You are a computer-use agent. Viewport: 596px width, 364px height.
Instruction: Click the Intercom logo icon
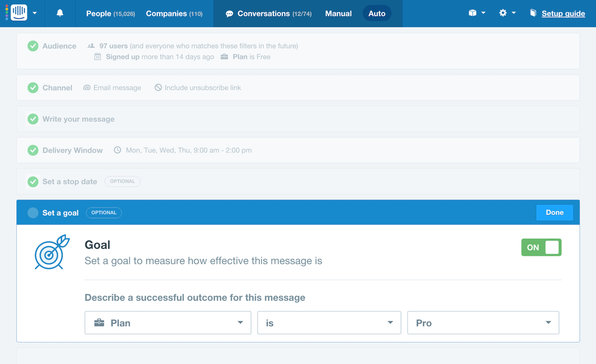point(19,13)
